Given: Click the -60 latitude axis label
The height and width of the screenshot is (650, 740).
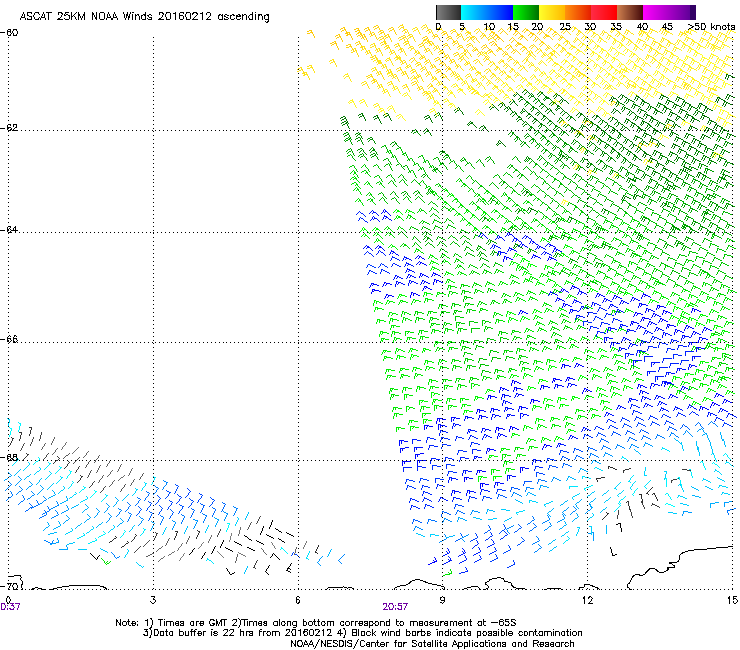Looking at the screenshot, I should point(10,33).
